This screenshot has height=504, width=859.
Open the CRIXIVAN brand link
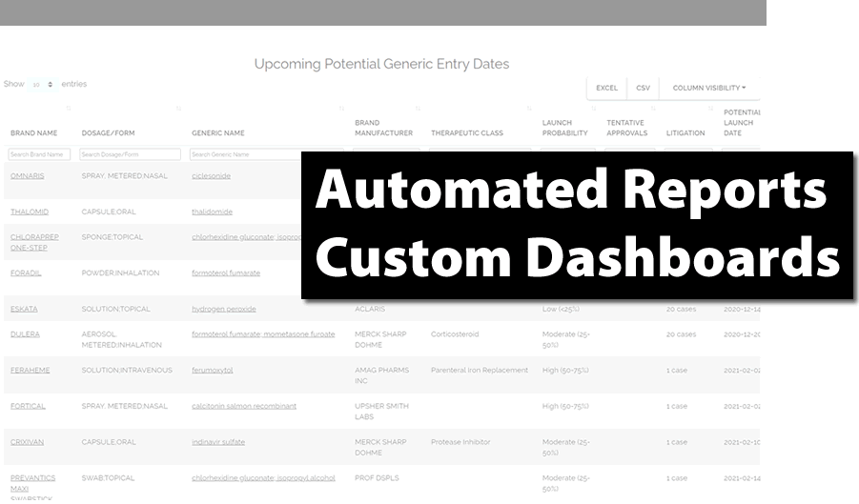click(x=28, y=442)
